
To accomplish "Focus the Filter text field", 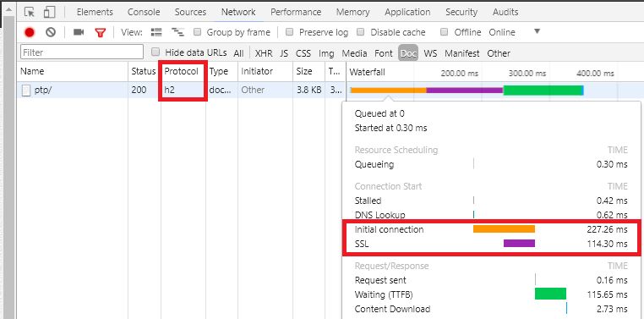I will pos(82,52).
